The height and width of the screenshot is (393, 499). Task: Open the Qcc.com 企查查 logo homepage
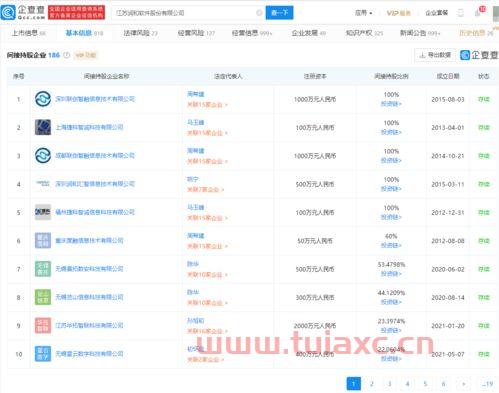pyautogui.click(x=23, y=13)
